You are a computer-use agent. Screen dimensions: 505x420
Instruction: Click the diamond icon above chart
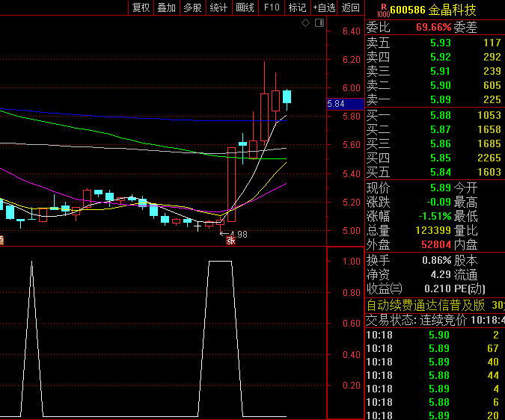(305, 23)
